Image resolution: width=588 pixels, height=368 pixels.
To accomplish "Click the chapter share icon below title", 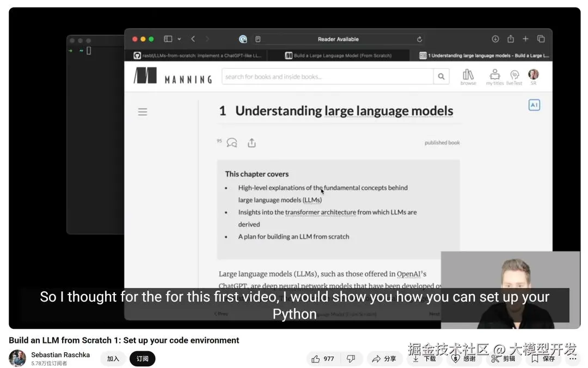I will point(252,143).
